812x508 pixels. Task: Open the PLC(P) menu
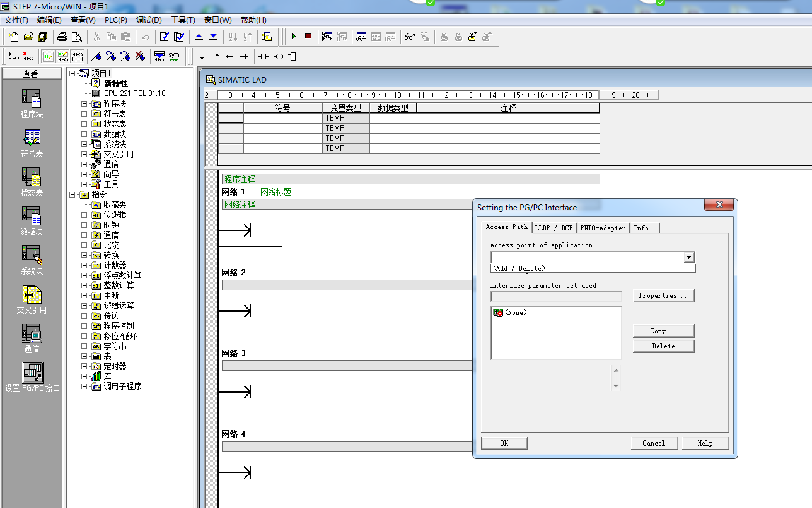115,20
